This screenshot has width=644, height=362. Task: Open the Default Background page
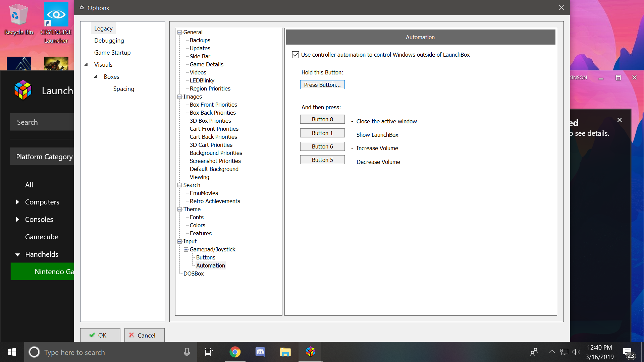(x=214, y=169)
